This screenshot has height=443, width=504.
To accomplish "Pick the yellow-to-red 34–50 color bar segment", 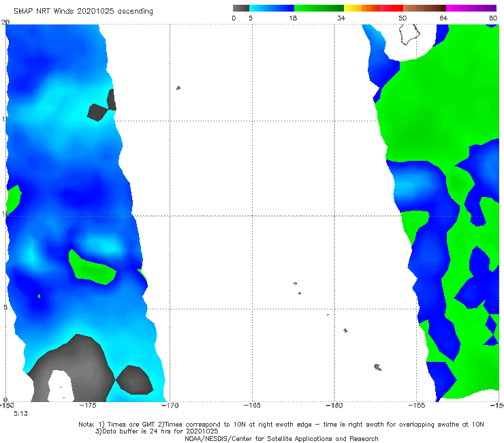I will point(373,8).
